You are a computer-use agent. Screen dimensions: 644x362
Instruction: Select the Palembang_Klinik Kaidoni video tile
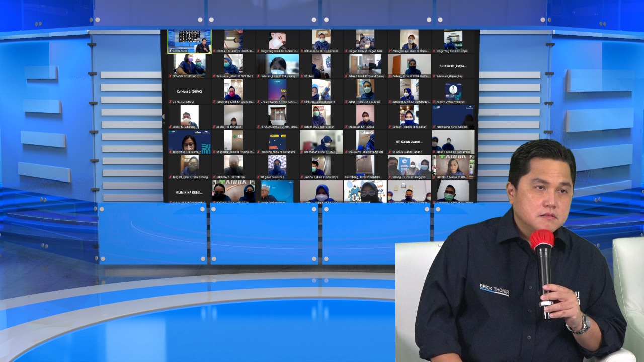(453, 117)
